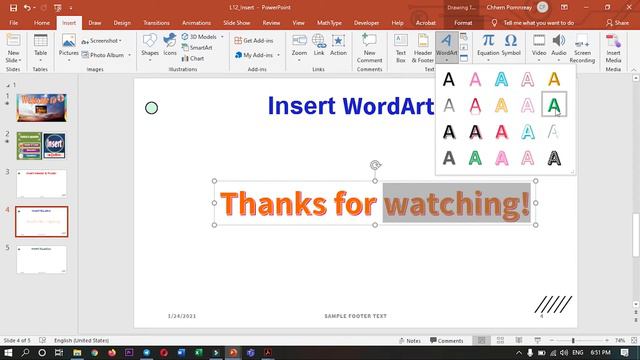Select slide 3 thumbnail
640x360 pixels.
[41, 184]
